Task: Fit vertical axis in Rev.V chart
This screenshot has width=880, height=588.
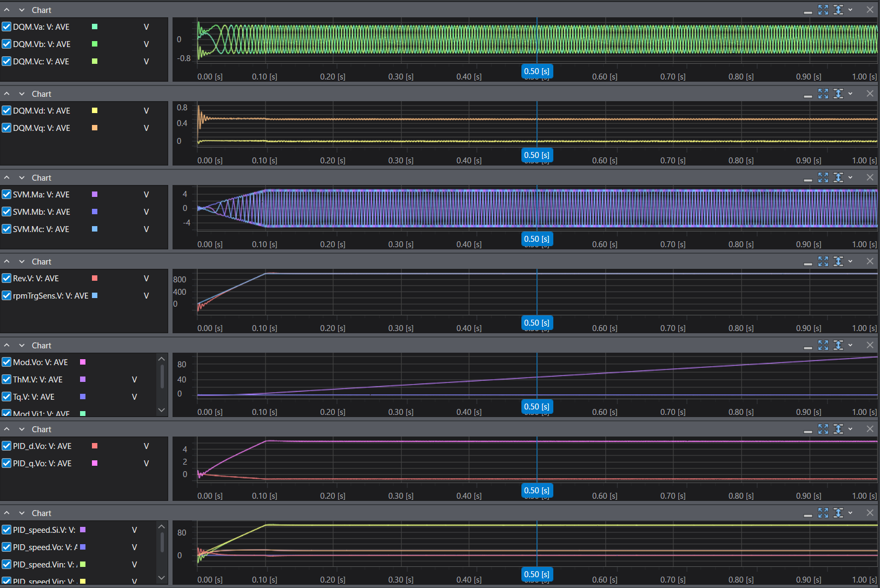Action: point(838,261)
